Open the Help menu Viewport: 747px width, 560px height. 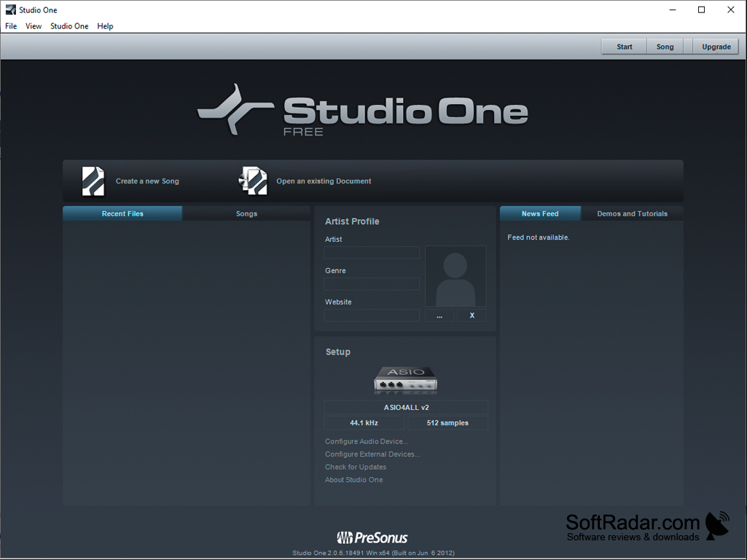(x=105, y=26)
